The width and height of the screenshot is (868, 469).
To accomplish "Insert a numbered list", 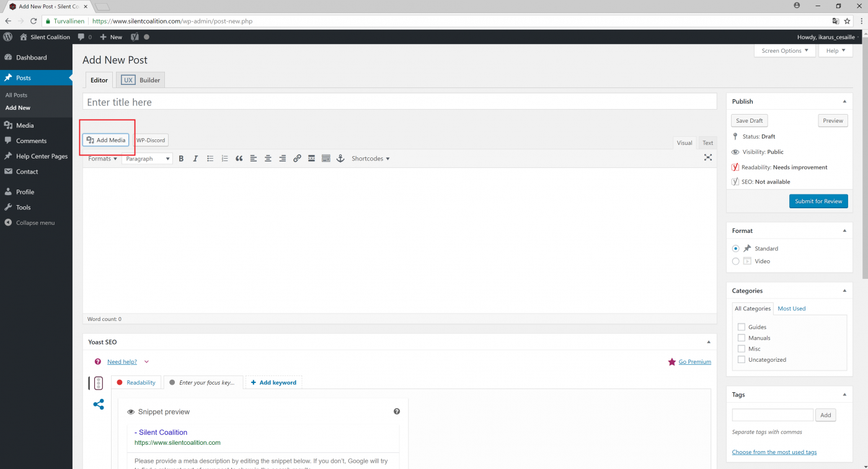I will click(x=224, y=159).
